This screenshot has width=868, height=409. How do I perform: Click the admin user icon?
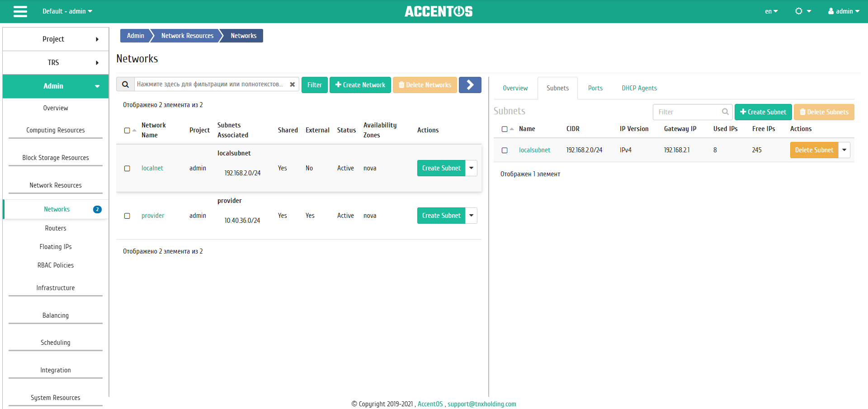(x=831, y=11)
